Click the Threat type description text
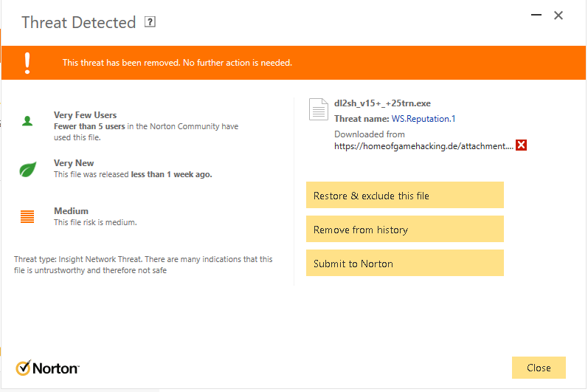 coord(143,264)
